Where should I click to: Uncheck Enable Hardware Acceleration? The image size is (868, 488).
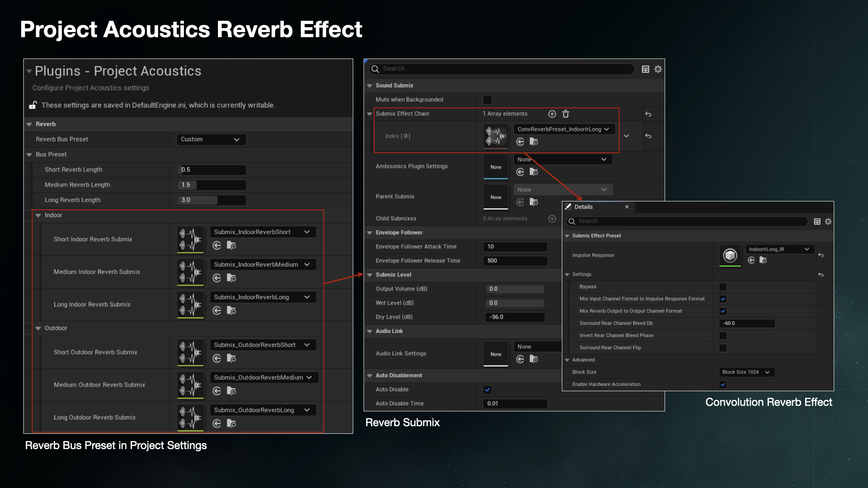[x=723, y=385]
